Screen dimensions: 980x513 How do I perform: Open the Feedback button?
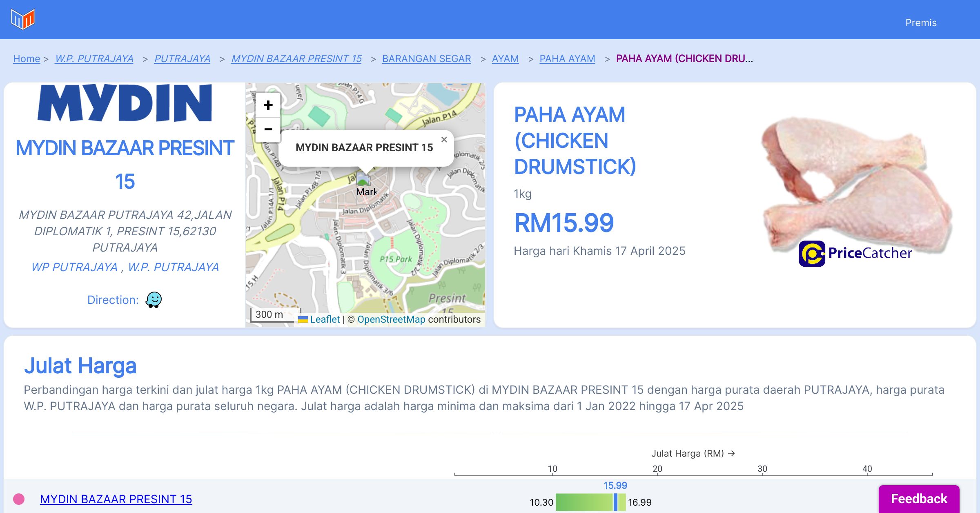[919, 498]
